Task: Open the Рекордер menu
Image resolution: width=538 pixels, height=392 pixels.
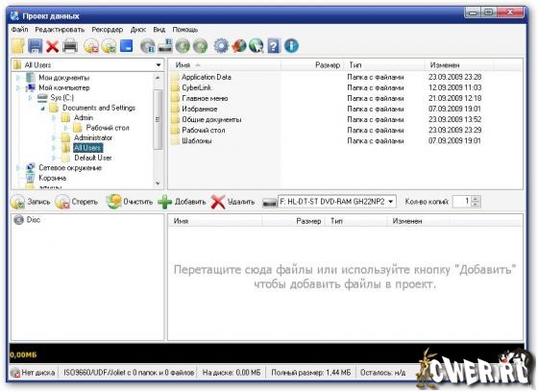Action: pos(107,30)
